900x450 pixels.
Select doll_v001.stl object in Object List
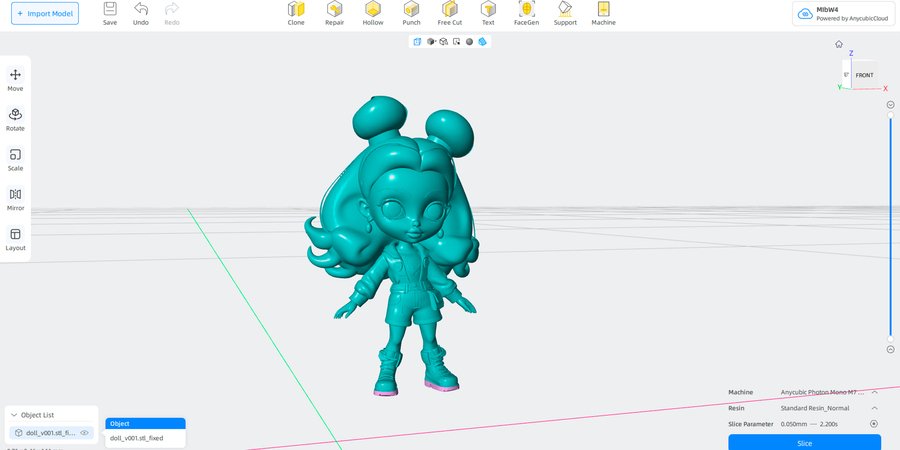coord(51,433)
